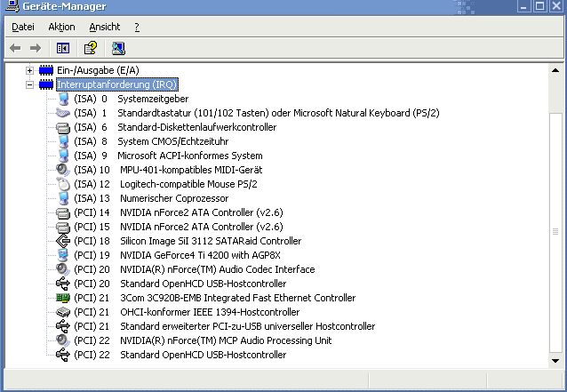Select NVIDIA(R) nForce(TM) Audio Codec Interface text
This screenshot has height=392, width=567.
coord(218,269)
